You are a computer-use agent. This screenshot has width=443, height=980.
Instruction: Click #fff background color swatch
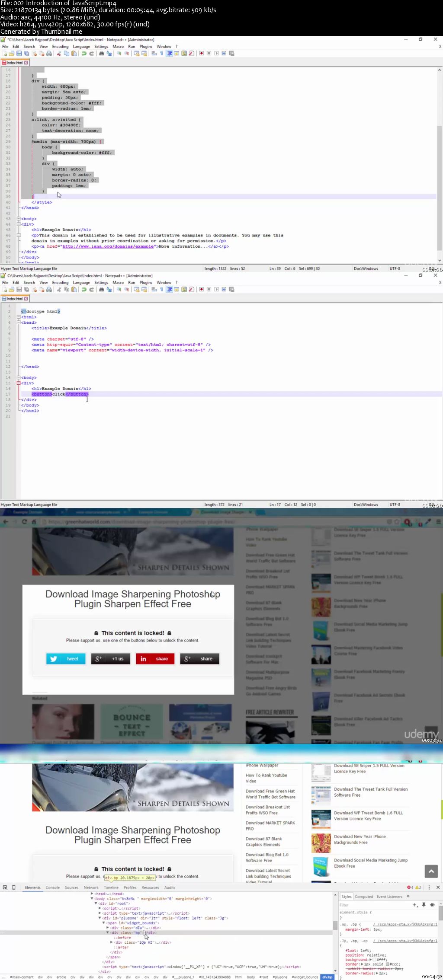pyautogui.click(x=374, y=959)
